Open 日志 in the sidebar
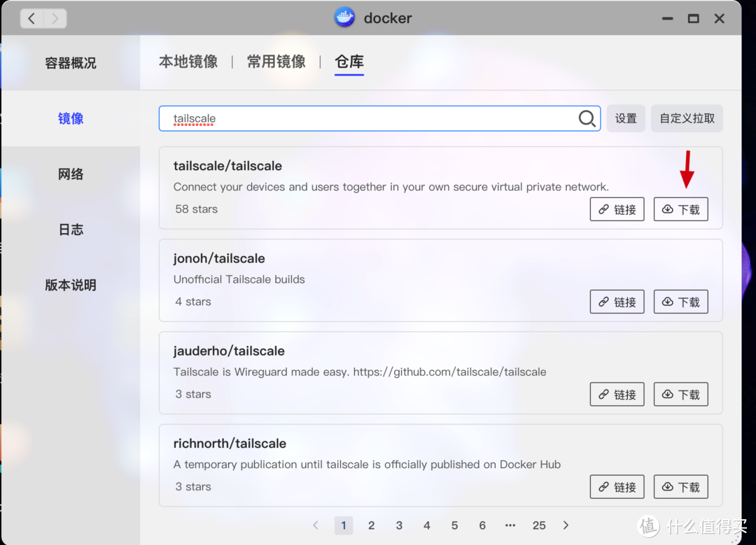756x545 pixels. tap(71, 229)
